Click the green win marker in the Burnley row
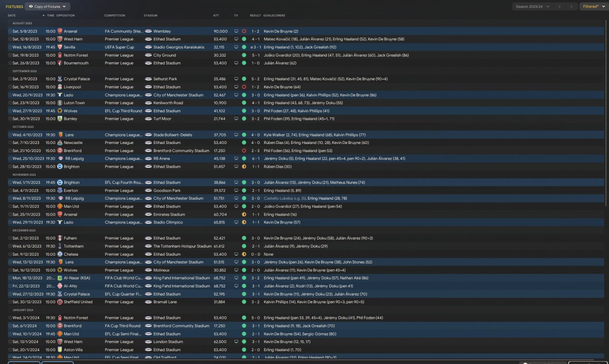 (x=244, y=119)
